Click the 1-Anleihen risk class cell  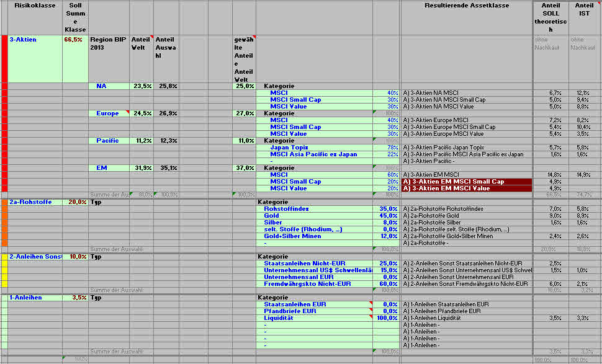35,298
